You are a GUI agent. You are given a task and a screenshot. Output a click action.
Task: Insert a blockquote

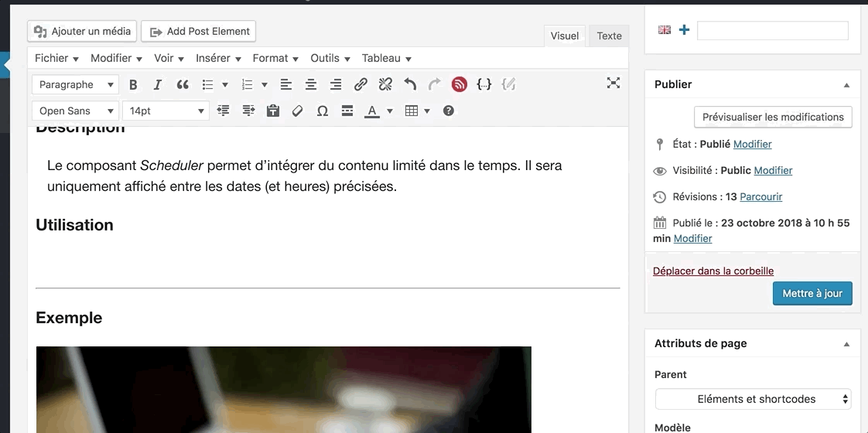click(x=183, y=85)
